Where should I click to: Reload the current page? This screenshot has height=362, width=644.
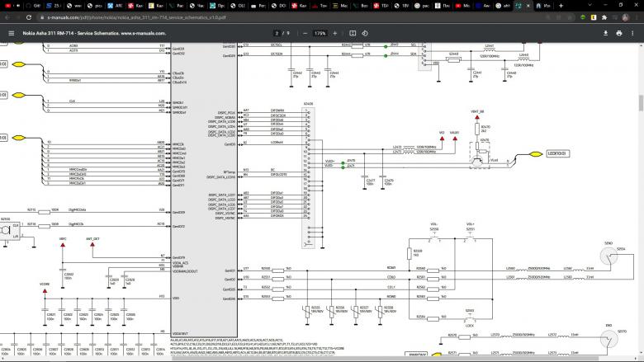pos(29,17)
